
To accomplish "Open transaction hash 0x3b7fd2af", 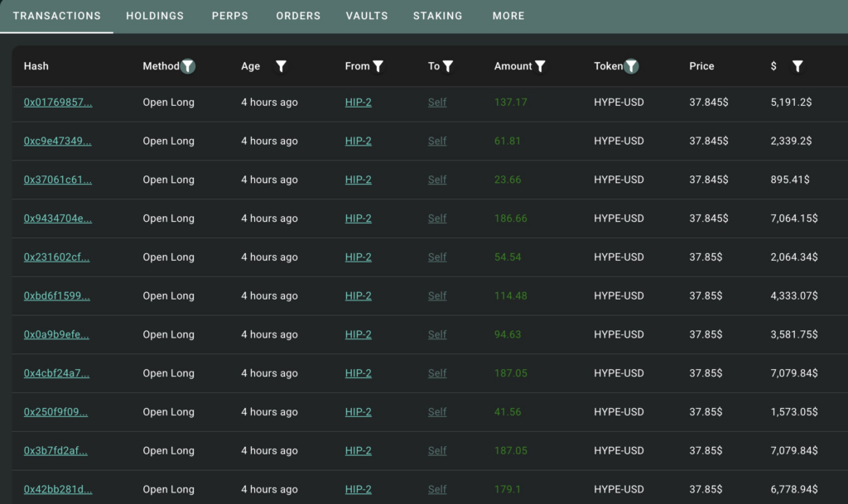I will coord(55,450).
